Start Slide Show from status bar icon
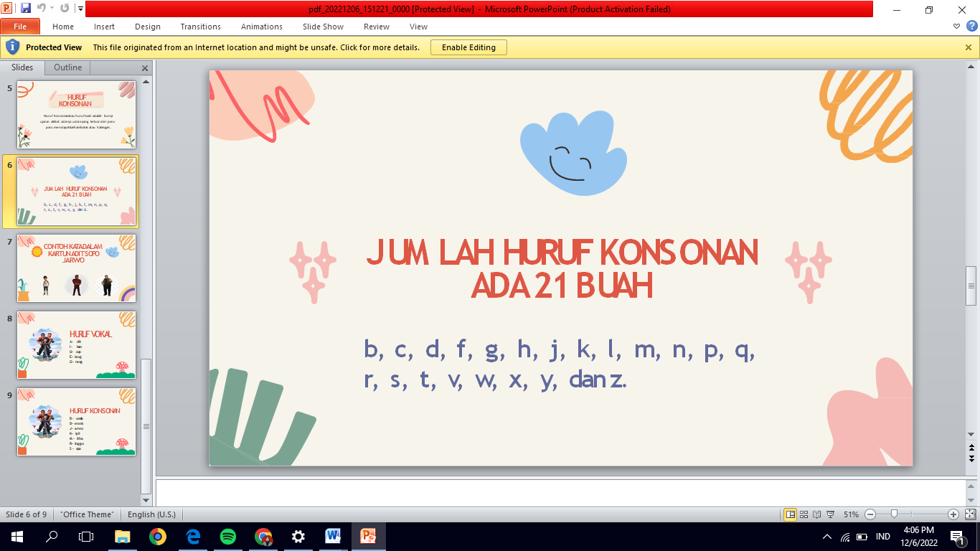The image size is (980, 551). [x=830, y=514]
